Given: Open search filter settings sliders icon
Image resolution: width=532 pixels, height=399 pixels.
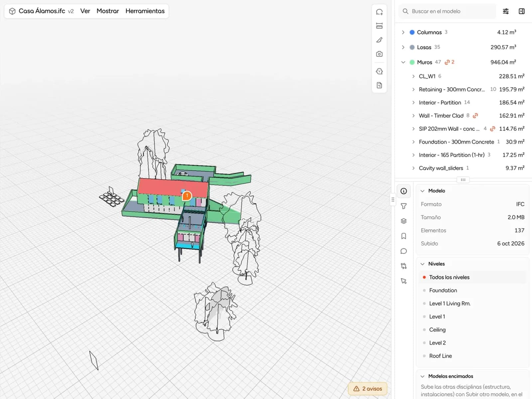Looking at the screenshot, I should point(505,11).
